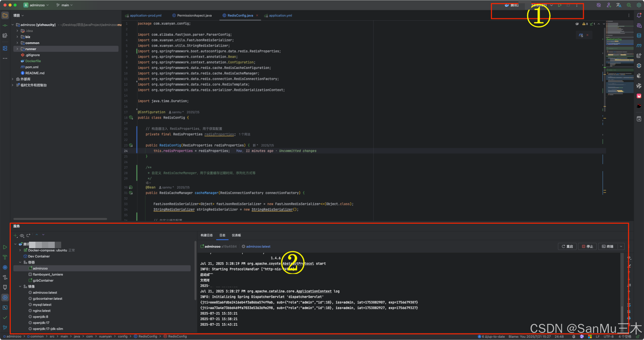Open the Build hammer tool window icon
Screen dimensions: 644x340
pos(5,257)
